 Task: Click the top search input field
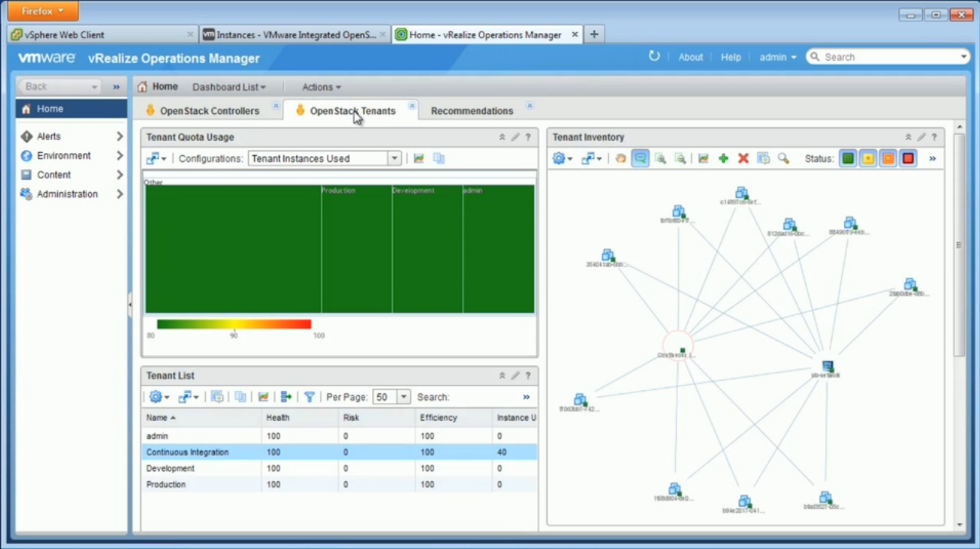tap(887, 57)
